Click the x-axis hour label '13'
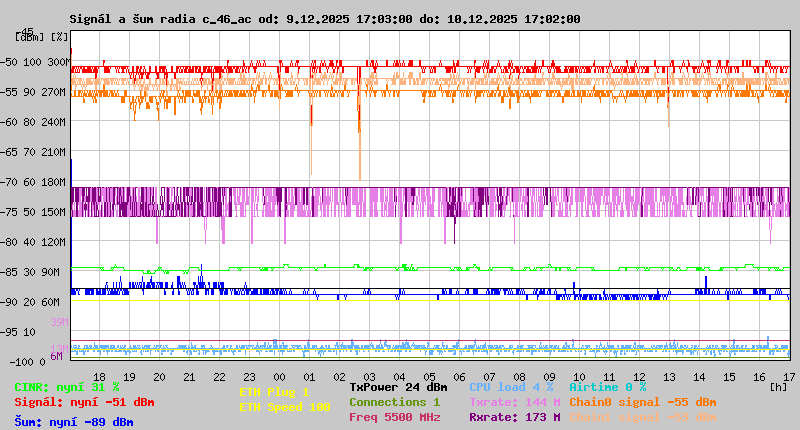800x430 pixels. 669,377
